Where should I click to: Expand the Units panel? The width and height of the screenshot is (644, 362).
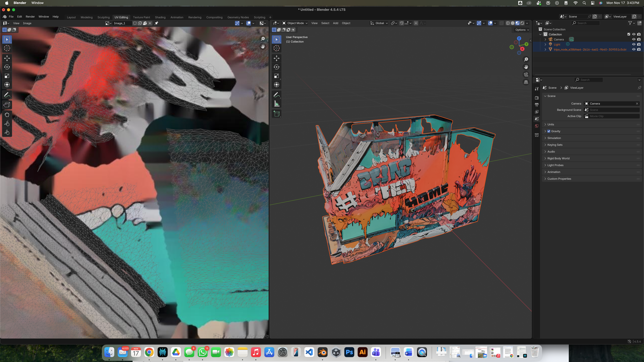tap(551, 124)
